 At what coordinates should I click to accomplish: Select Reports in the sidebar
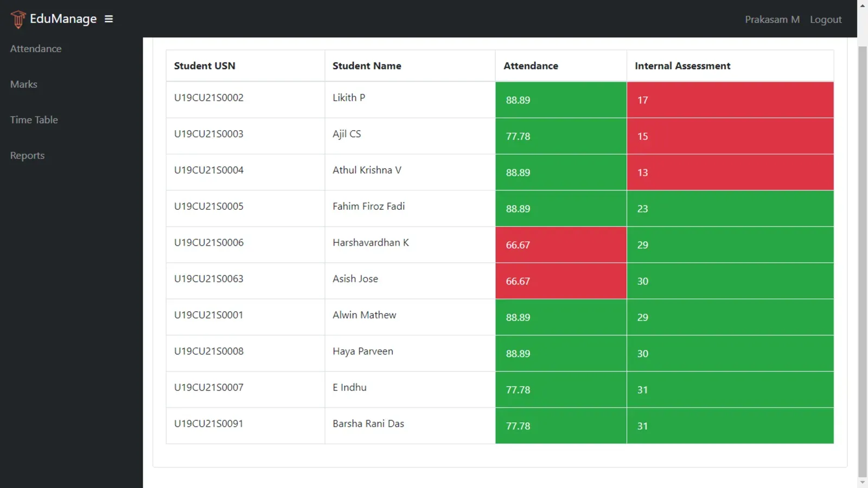[27, 156]
